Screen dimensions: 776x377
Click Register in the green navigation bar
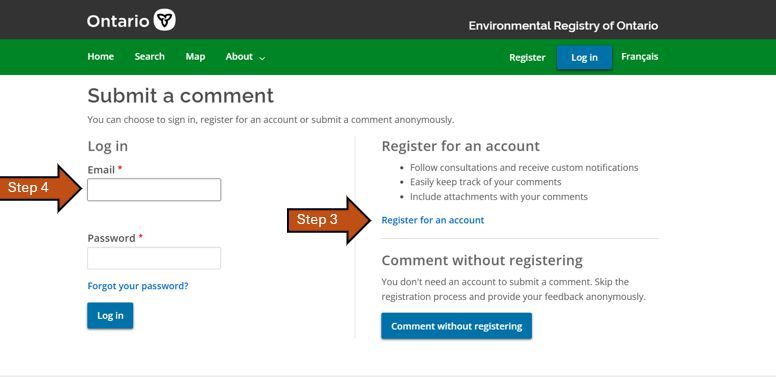[527, 57]
